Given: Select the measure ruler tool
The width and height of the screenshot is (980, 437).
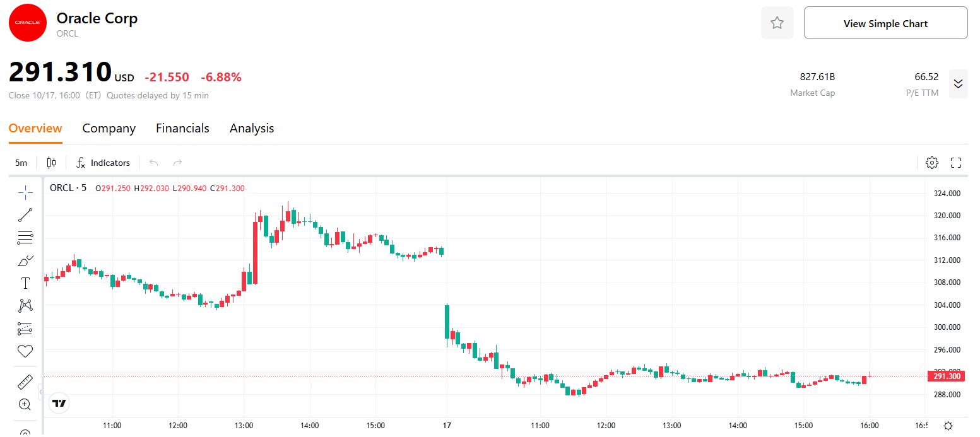Looking at the screenshot, I should [25, 382].
